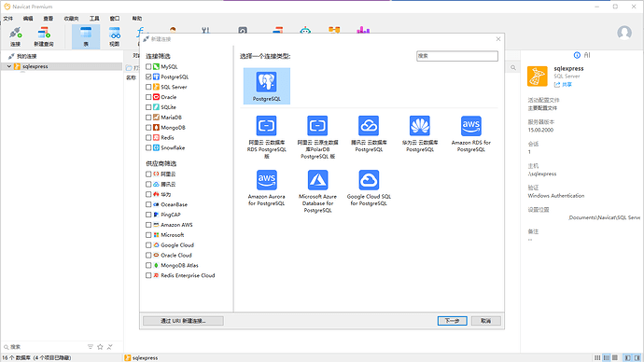
Task: Click the sidebar bottom search field
Action: [44, 347]
